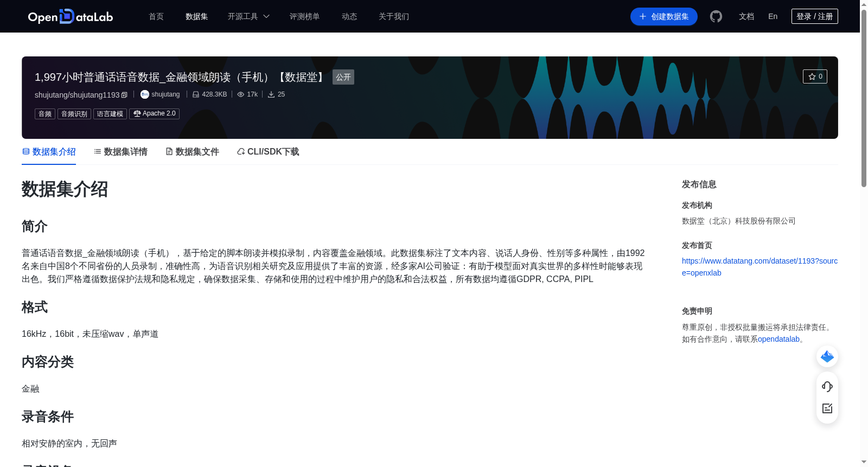Click the 登录 / 注册 button
868x467 pixels.
coord(815,16)
